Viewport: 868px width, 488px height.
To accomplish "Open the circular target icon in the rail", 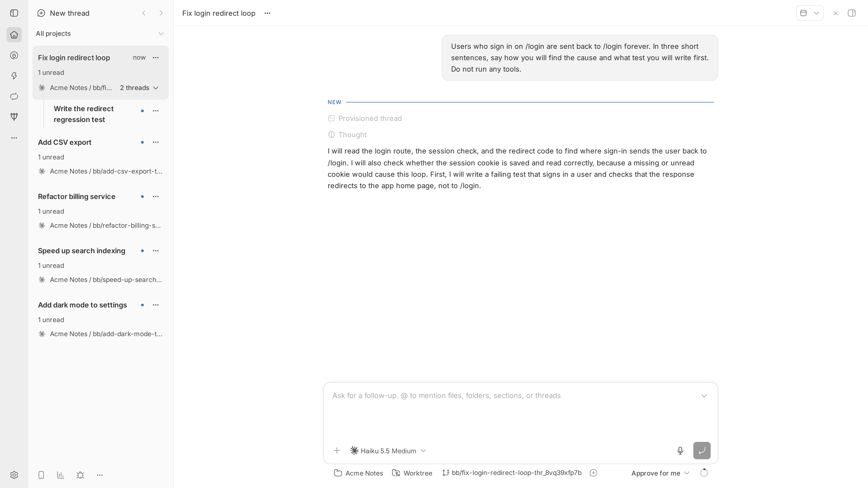I will click(x=14, y=56).
